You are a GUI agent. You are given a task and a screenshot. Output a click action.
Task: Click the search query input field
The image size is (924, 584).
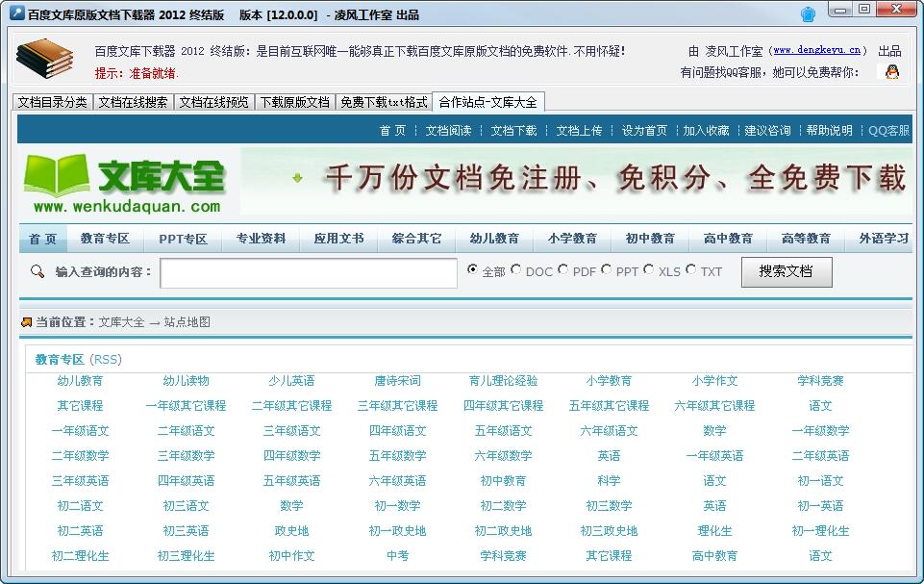click(308, 273)
